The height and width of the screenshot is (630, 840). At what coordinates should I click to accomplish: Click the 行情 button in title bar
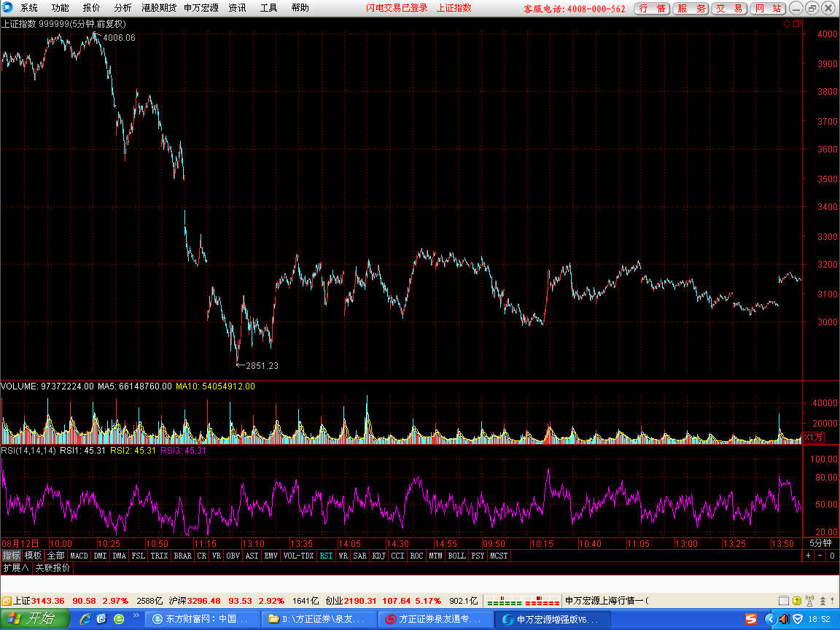click(652, 9)
